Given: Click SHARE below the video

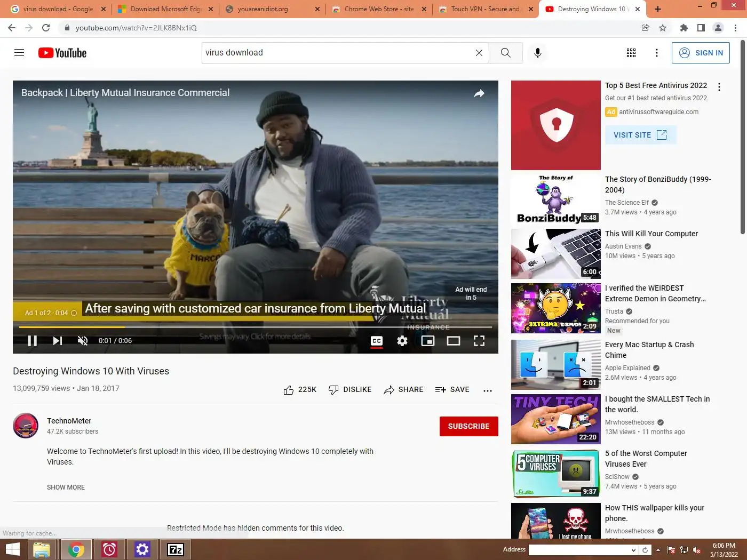Looking at the screenshot, I should (403, 390).
